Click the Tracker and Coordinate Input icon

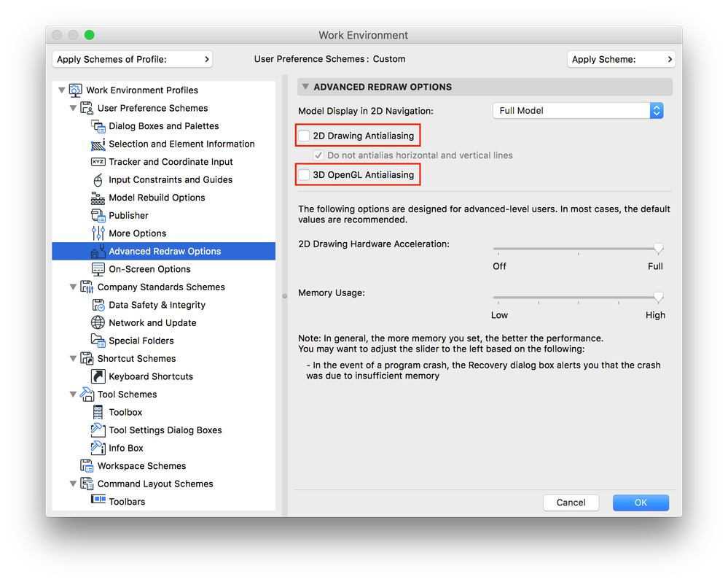[98, 162]
